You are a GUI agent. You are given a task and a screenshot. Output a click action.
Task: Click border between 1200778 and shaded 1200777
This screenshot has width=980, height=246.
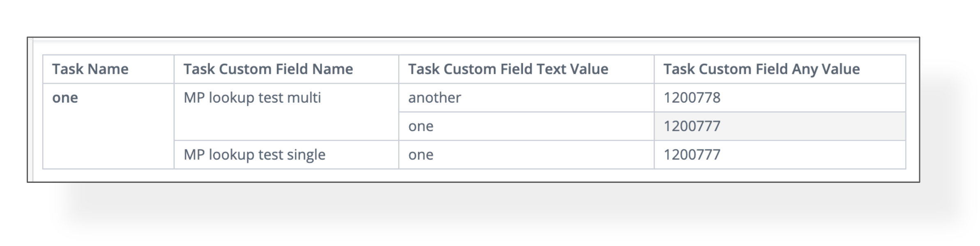tap(780, 112)
